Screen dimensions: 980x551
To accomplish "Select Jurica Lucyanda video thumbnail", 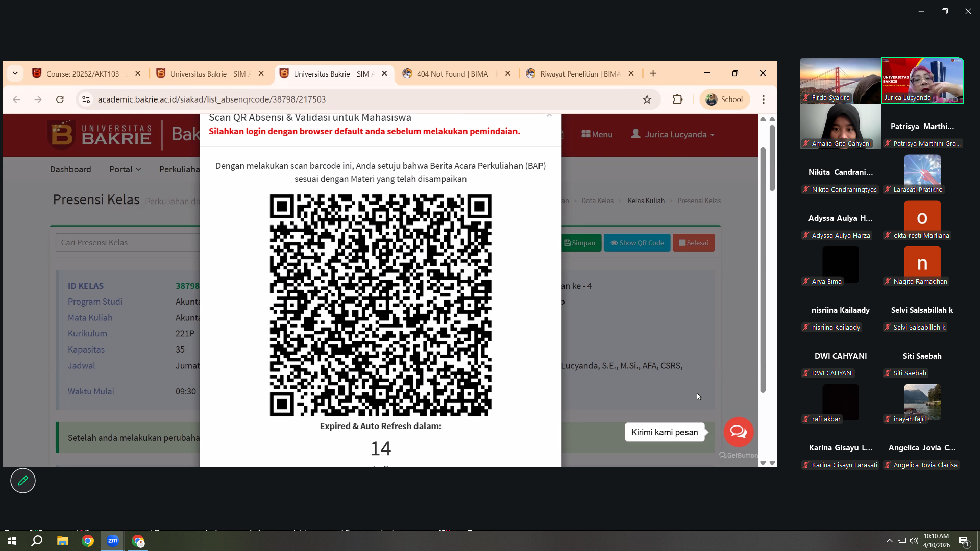I will [922, 81].
